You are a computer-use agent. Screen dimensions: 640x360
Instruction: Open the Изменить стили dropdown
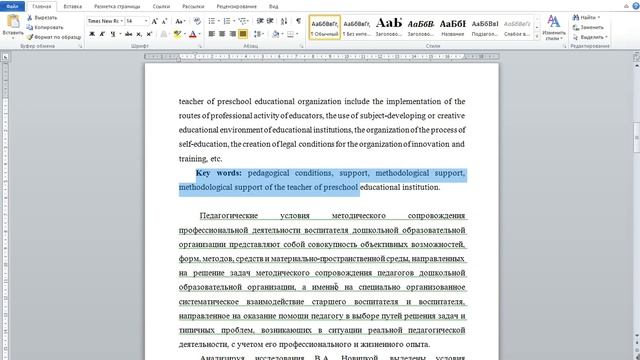click(553, 27)
